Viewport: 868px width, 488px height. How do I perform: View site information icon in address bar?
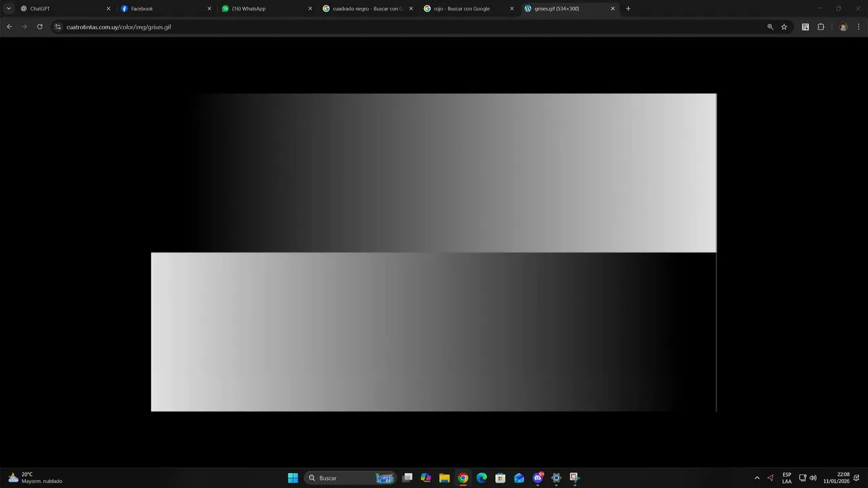(58, 27)
